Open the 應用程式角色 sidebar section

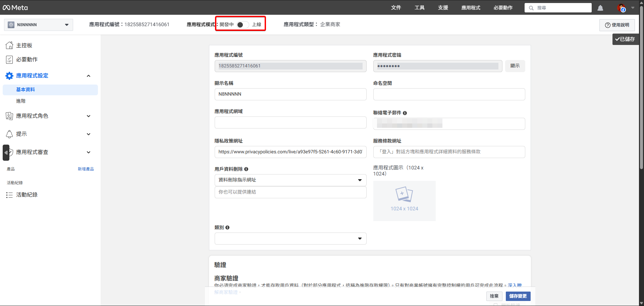pyautogui.click(x=33, y=116)
